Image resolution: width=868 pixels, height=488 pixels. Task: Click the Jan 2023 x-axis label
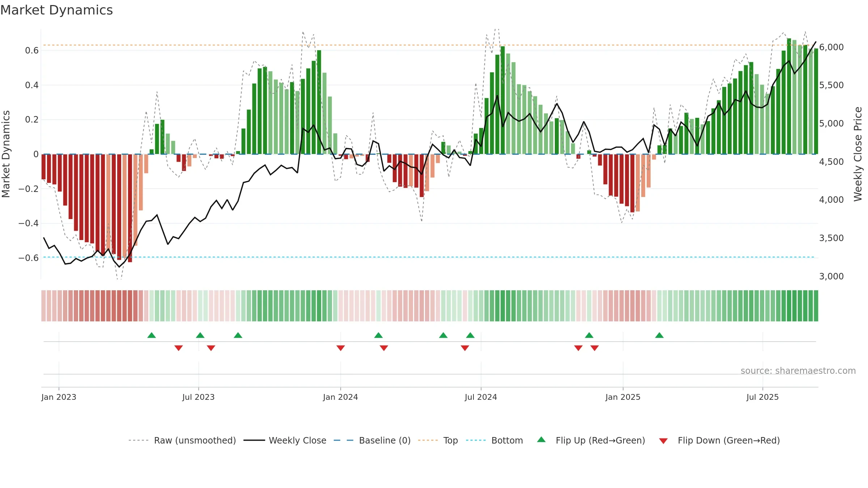(59, 397)
